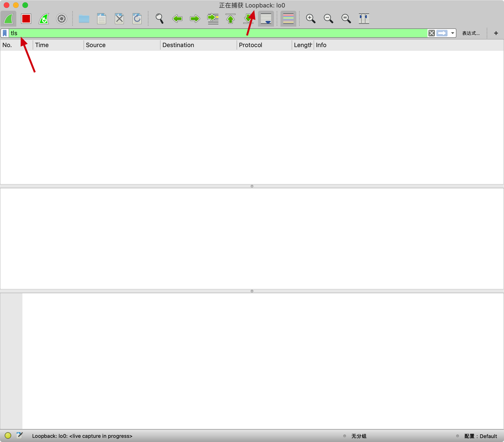The image size is (504, 442).
Task: Open capture options gear
Action: [x=61, y=18]
